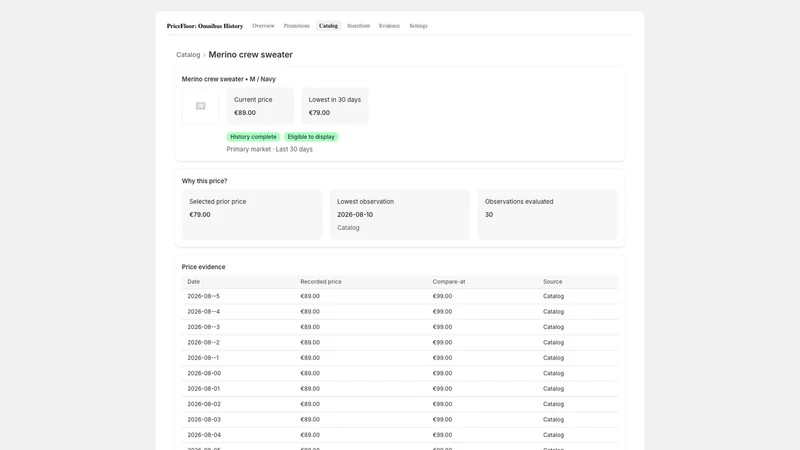
Task: Click the Merino crew sweater page heading
Action: pyautogui.click(x=251, y=55)
